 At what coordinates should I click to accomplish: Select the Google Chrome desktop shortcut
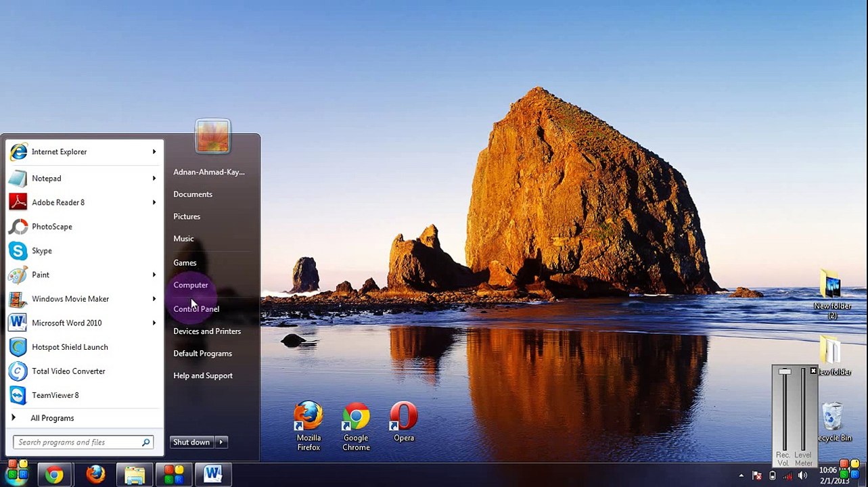(x=356, y=426)
